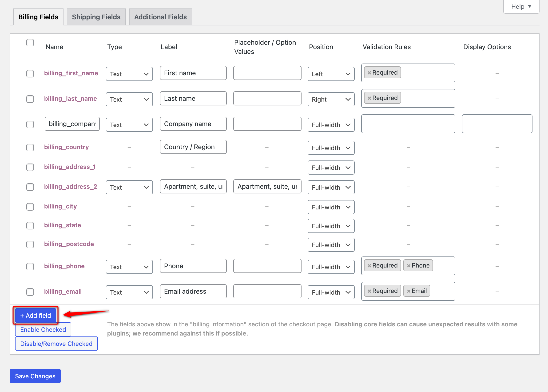Click the Save Changes button

coord(35,376)
